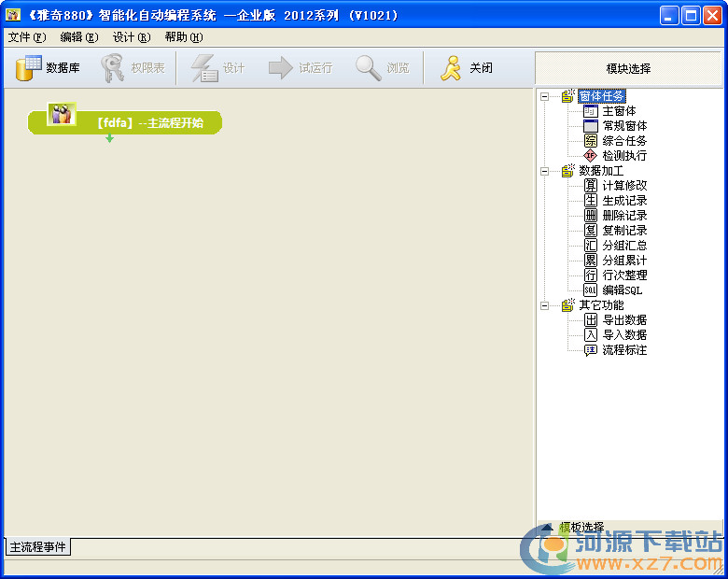Click the 设计 lightning icon in toolbar

pyautogui.click(x=204, y=68)
